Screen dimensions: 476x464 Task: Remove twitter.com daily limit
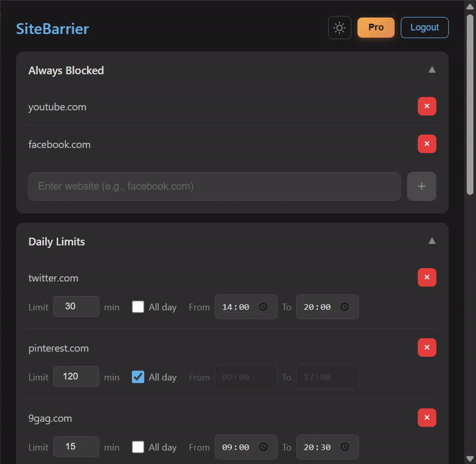point(427,278)
